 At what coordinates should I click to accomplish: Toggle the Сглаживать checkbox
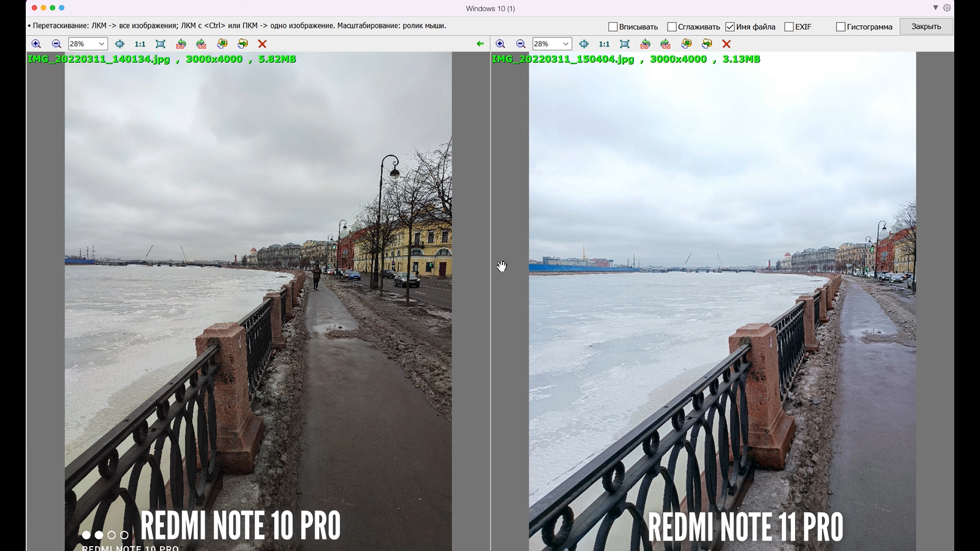[671, 27]
